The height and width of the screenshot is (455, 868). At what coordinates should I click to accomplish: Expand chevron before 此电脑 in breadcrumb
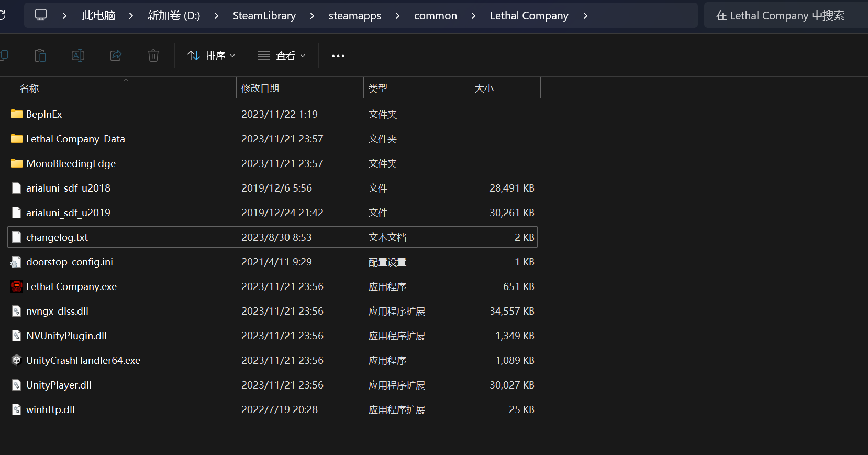click(64, 16)
